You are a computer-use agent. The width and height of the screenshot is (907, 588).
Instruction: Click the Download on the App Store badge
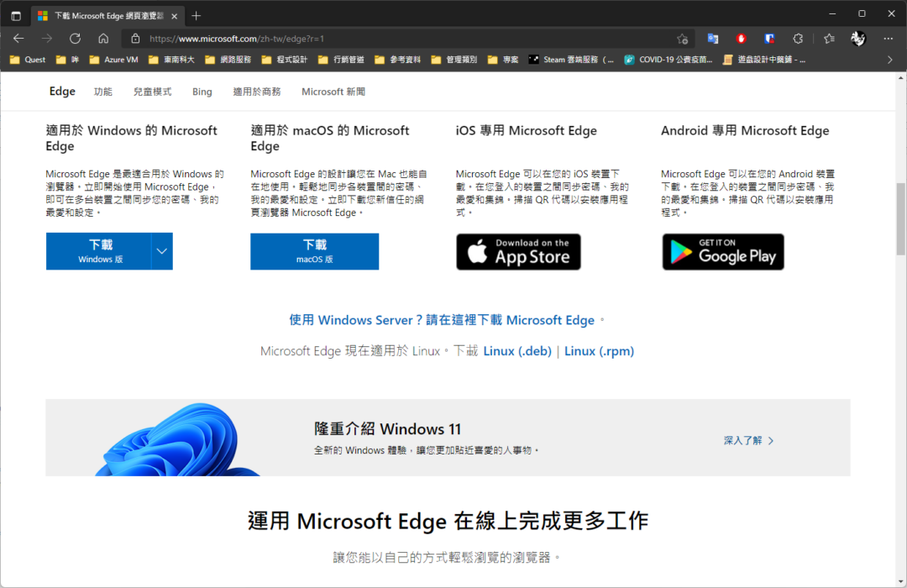(x=518, y=252)
